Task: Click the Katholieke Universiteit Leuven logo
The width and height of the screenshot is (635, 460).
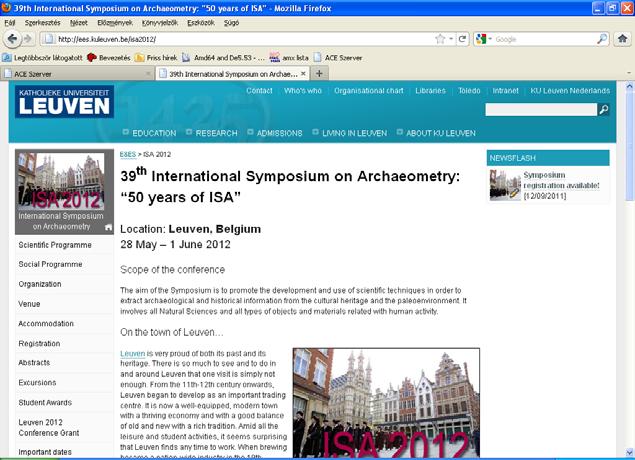Action: [64, 102]
